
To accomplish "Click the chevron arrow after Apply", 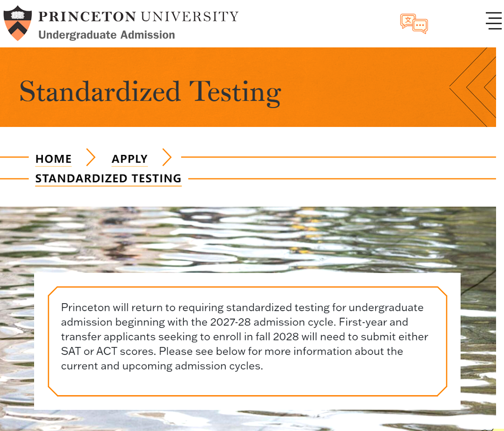I will pos(167,158).
